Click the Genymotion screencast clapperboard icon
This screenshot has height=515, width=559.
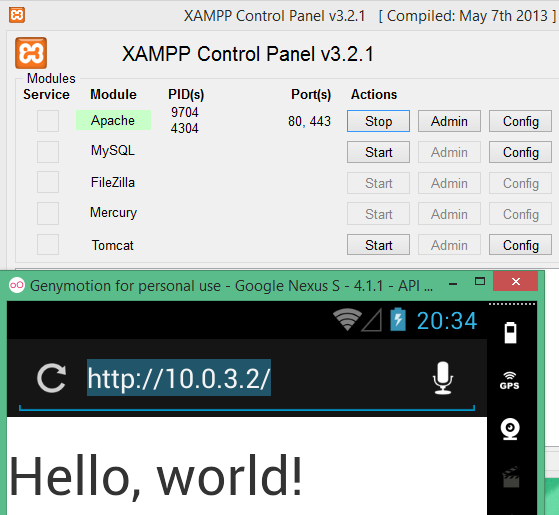pyautogui.click(x=511, y=477)
